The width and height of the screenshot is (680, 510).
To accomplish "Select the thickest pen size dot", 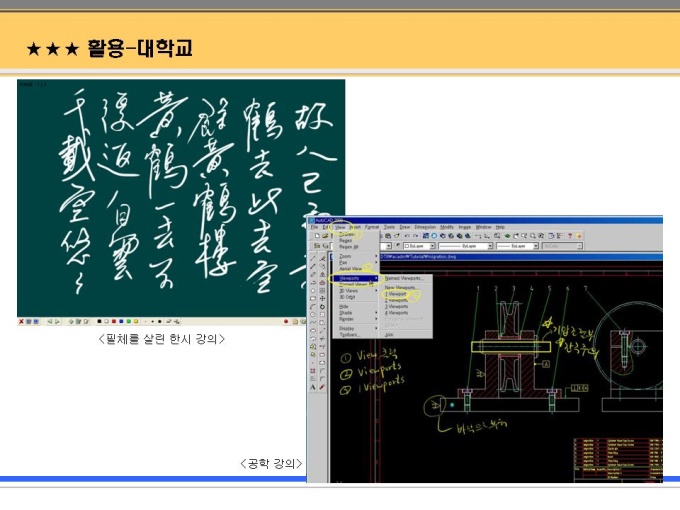I will click(160, 321).
